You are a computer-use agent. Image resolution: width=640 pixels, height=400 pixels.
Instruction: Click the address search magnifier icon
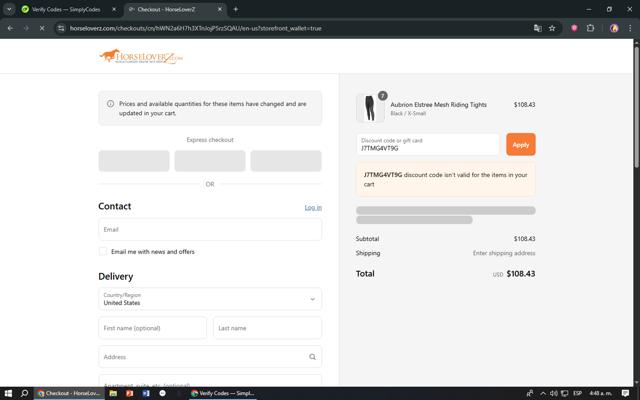312,357
